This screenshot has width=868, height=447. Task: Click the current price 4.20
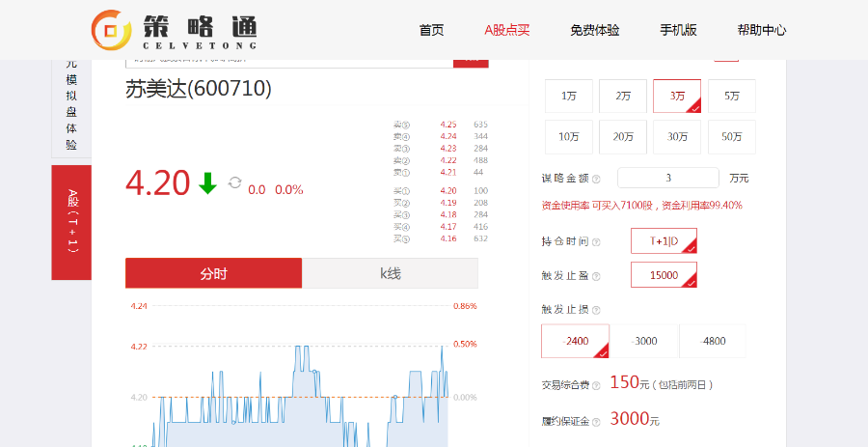(158, 183)
